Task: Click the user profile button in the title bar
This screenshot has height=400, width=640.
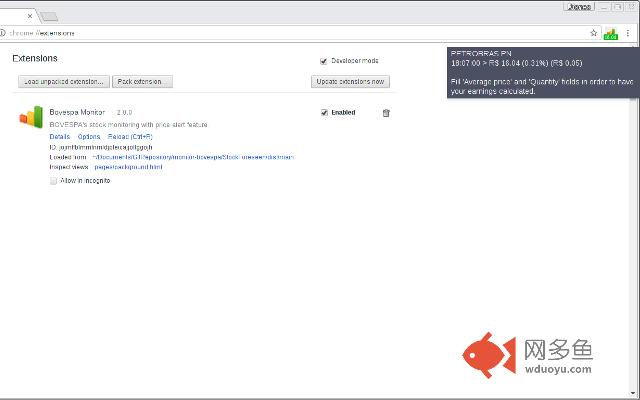Action: pyautogui.click(x=579, y=7)
